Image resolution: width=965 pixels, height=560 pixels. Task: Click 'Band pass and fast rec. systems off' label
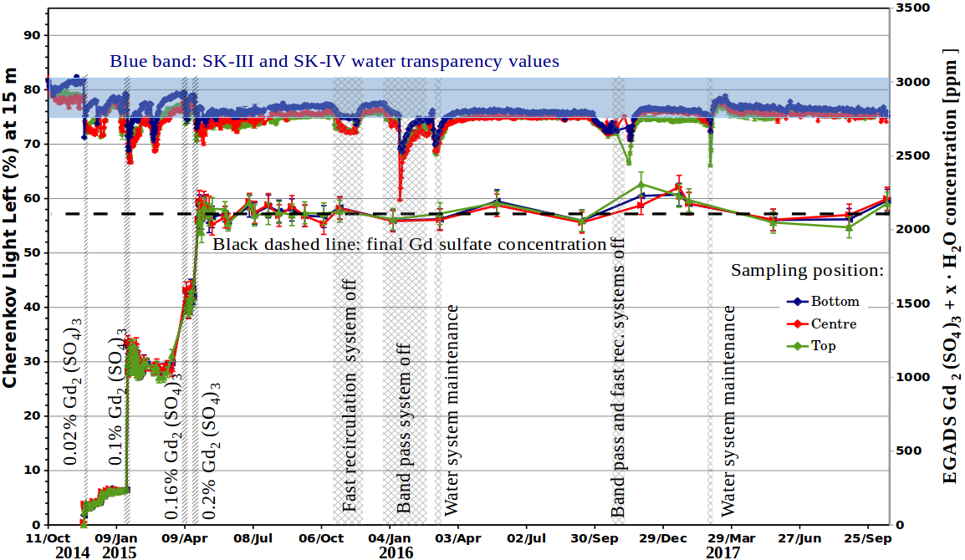tap(618, 377)
